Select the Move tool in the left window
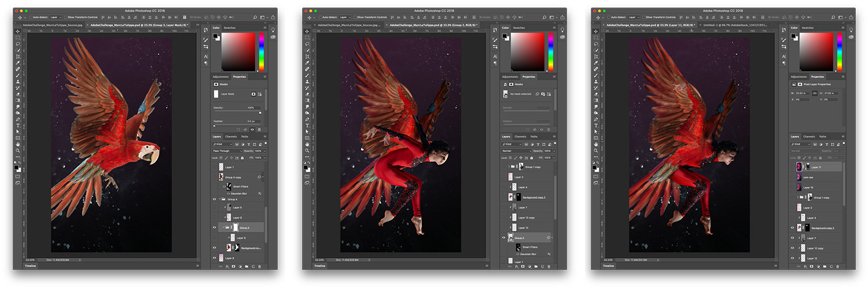The width and height of the screenshot is (868, 289). coord(17,31)
